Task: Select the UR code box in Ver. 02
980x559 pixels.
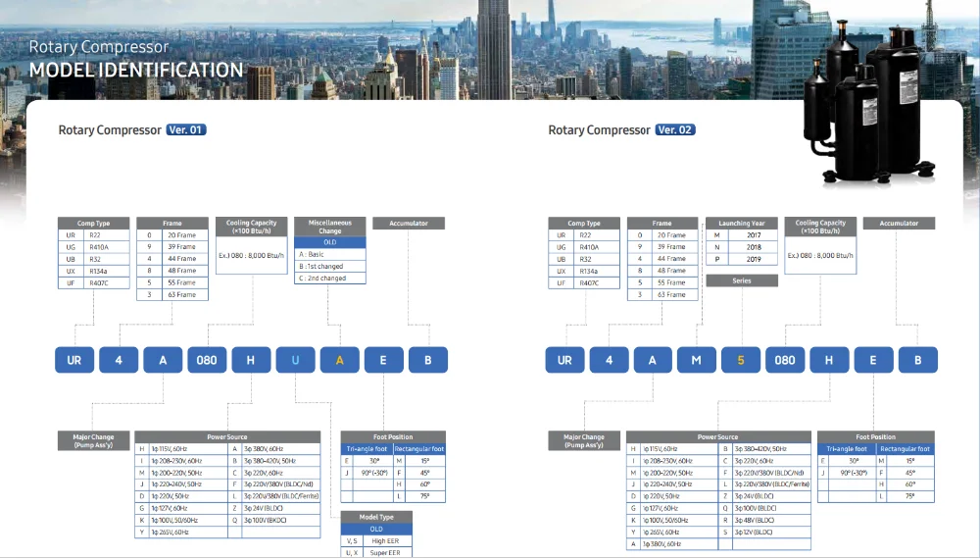Action: point(564,360)
